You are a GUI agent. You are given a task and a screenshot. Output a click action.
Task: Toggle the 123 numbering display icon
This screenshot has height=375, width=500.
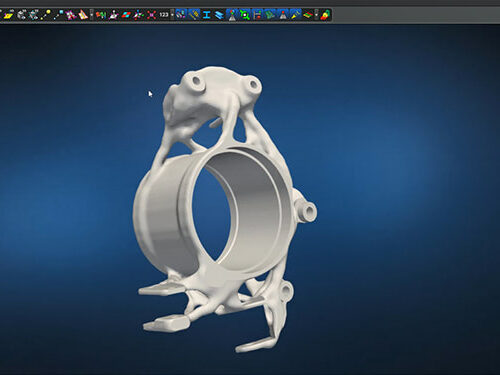[164, 15]
